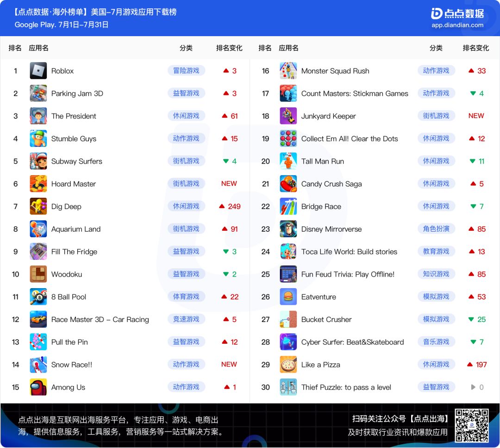Click the 街机游戏 tag for Junkyard Keeper
Screen dimensions: 500x448
tap(436, 116)
